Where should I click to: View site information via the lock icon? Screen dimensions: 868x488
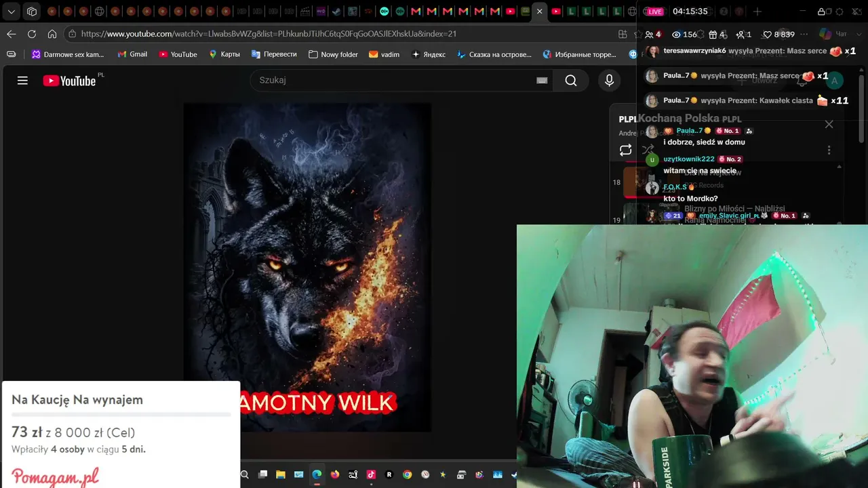72,34
